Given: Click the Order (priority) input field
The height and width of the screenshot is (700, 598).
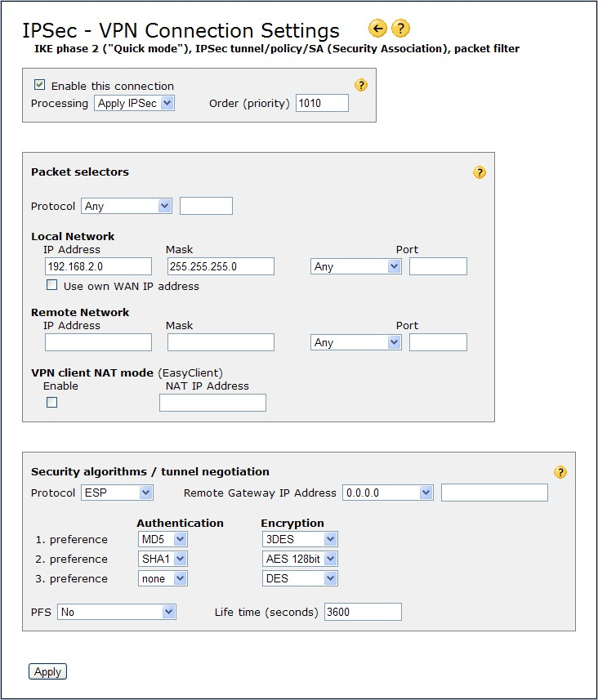Looking at the screenshot, I should click(322, 103).
